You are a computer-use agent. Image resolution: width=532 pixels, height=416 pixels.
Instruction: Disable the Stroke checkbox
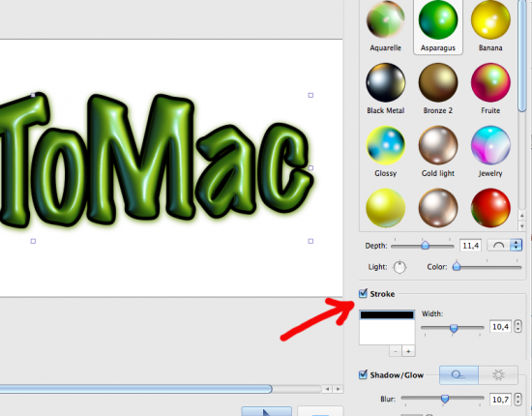(x=363, y=293)
